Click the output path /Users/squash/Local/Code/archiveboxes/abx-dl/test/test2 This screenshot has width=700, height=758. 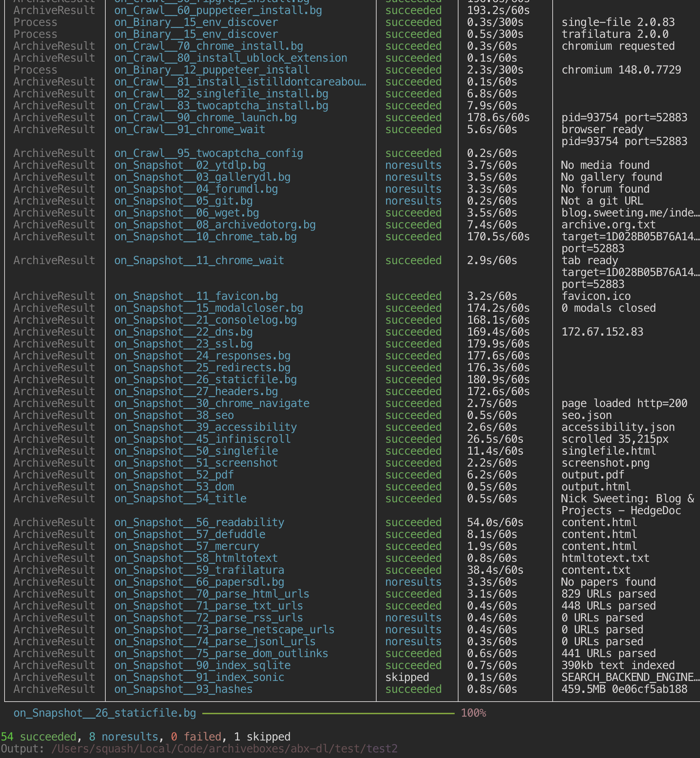point(224,749)
